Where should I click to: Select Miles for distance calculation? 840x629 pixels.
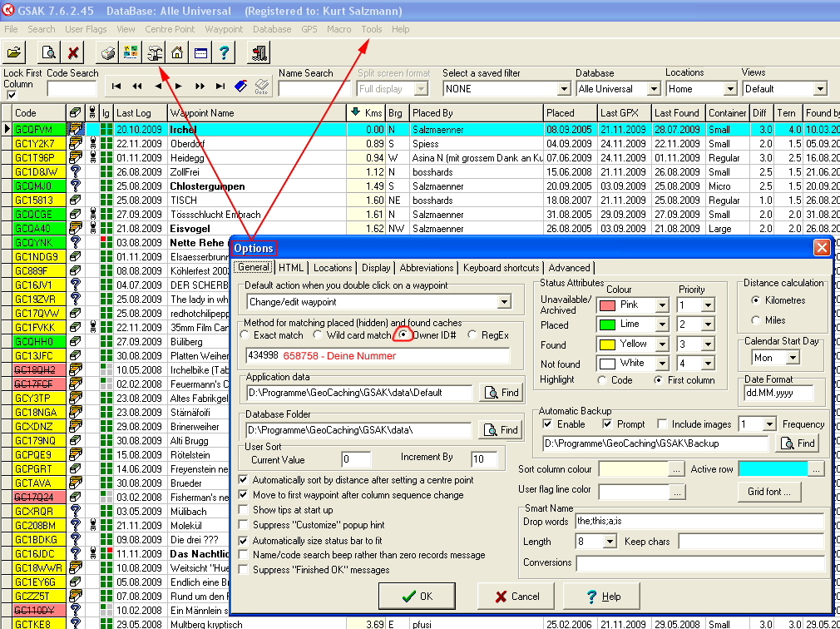(756, 319)
